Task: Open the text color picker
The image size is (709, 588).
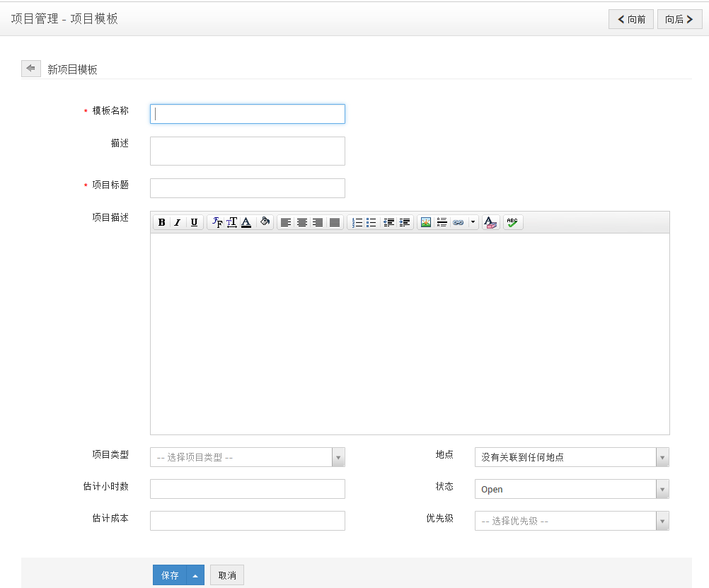Action: click(x=246, y=222)
